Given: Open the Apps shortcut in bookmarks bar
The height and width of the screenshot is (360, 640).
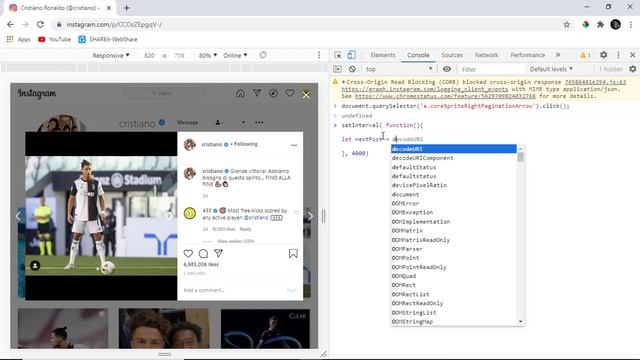Looking at the screenshot, I should click(x=19, y=39).
